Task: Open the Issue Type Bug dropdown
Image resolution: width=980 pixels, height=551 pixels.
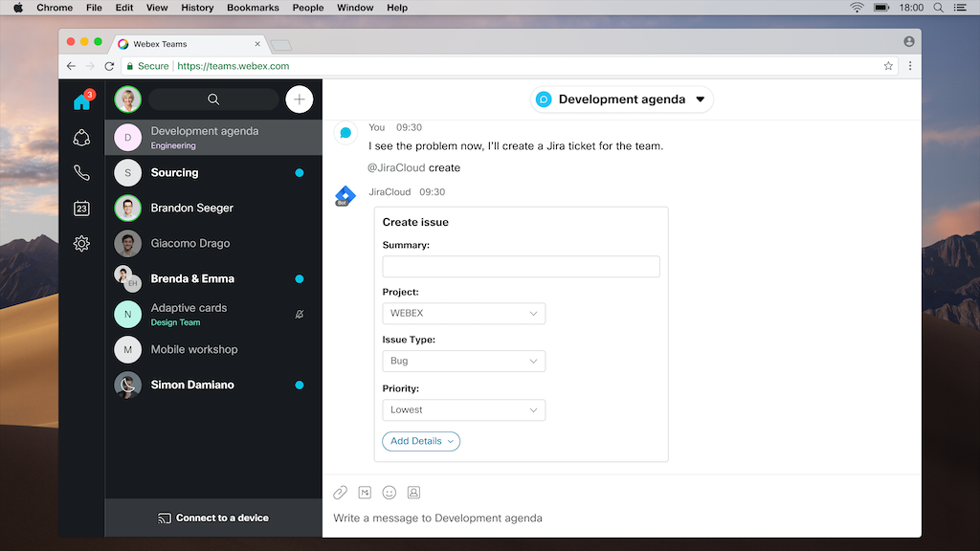Action: click(x=464, y=361)
